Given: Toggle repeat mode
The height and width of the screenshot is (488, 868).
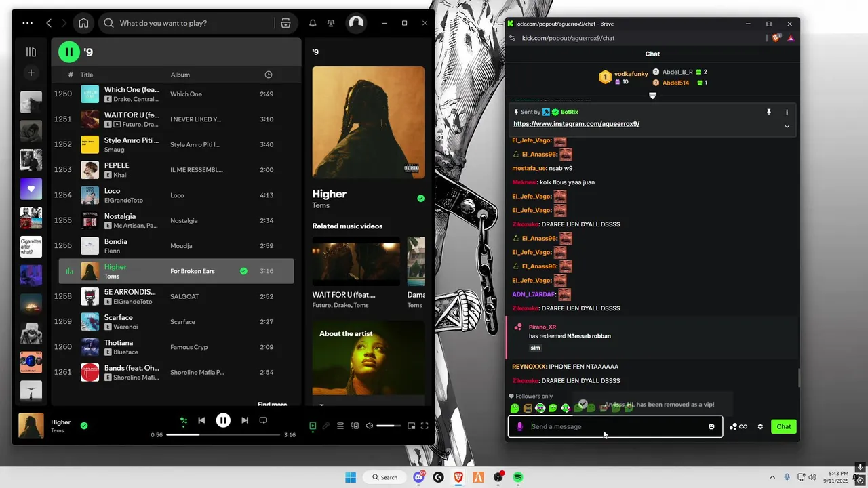Looking at the screenshot, I should pos(263,420).
